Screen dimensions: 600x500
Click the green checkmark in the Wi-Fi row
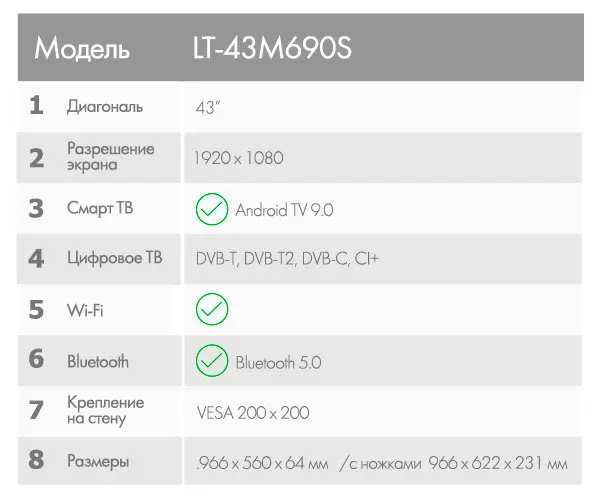pyautogui.click(x=212, y=309)
